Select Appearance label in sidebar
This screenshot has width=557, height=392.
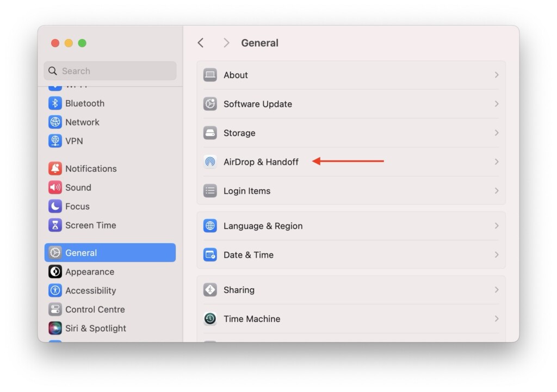click(90, 272)
